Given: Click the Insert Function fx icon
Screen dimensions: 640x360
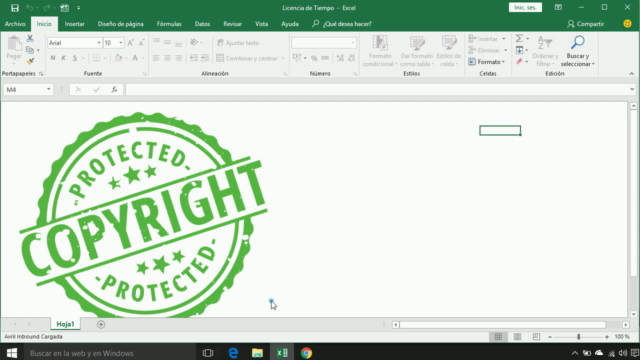Looking at the screenshot, I should click(114, 89).
